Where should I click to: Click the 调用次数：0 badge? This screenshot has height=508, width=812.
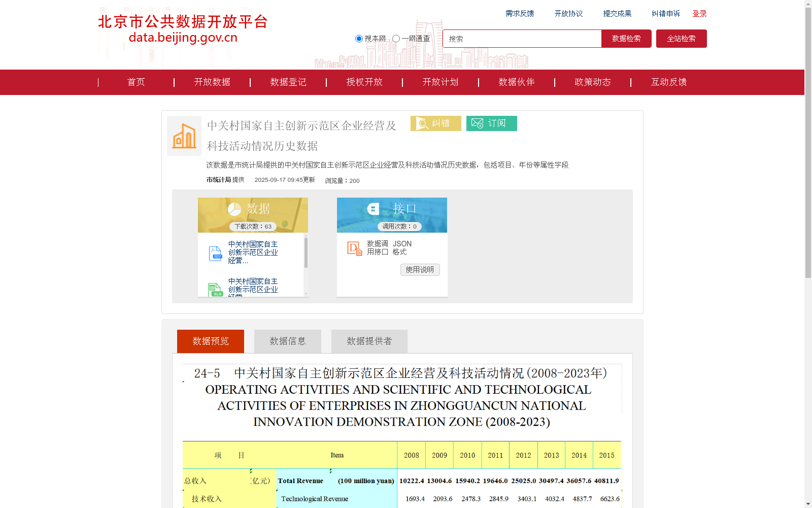(x=399, y=227)
